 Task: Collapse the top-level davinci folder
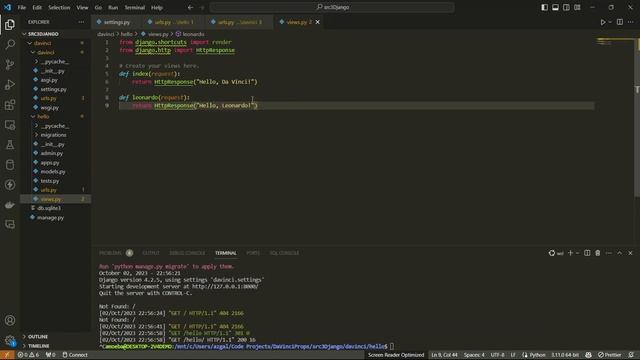(x=56, y=43)
